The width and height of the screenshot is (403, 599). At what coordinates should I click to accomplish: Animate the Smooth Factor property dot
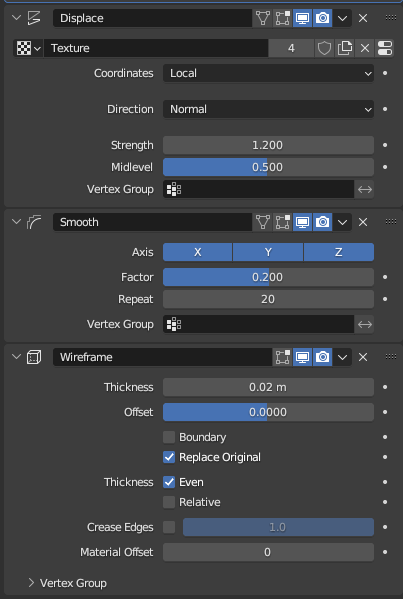pyautogui.click(x=385, y=277)
